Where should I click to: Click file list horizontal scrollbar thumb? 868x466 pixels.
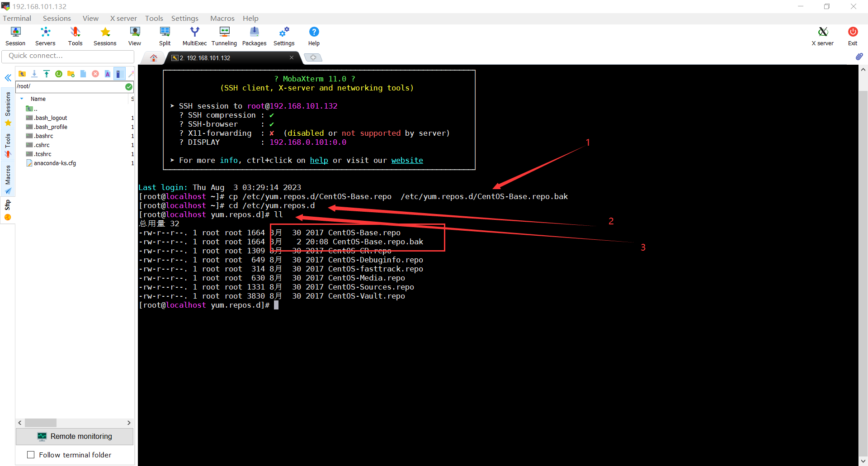coord(41,423)
